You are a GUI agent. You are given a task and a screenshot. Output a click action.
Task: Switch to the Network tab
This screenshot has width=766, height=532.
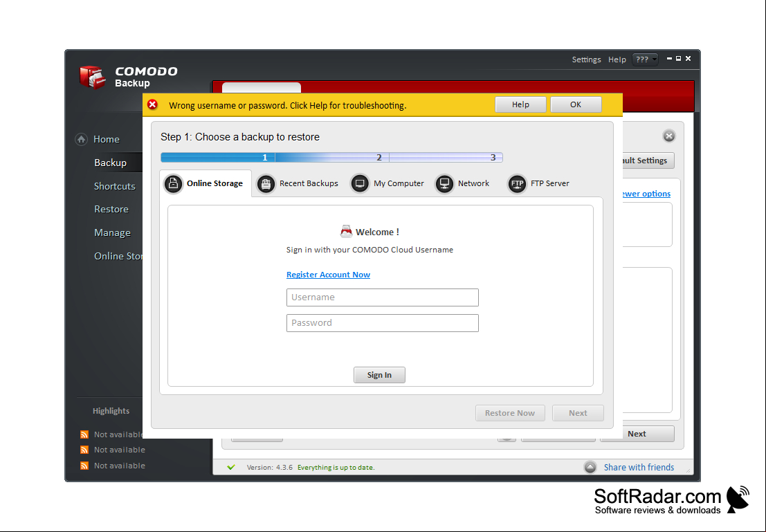point(463,184)
